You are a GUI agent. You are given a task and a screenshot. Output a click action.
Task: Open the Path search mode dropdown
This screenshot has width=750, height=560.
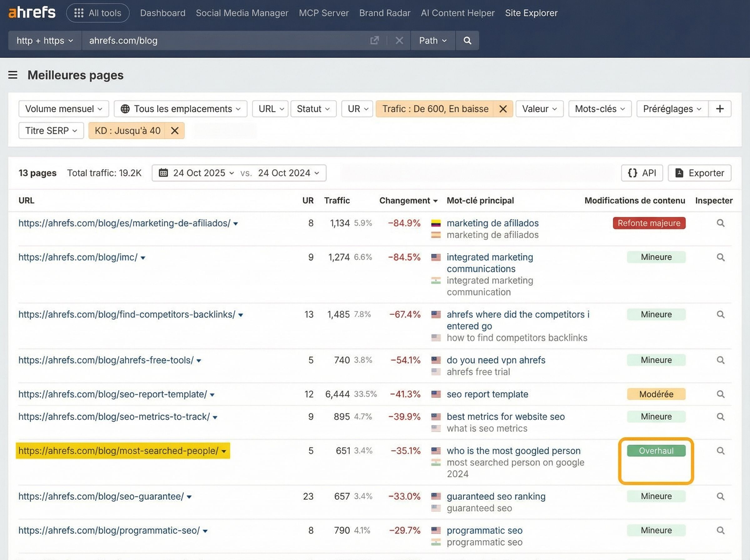click(433, 40)
